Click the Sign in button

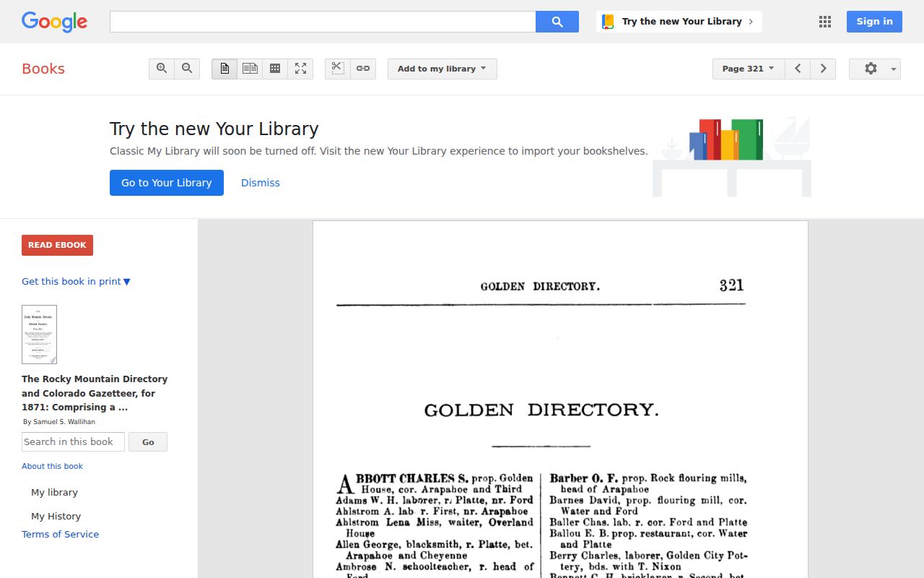[x=874, y=22]
